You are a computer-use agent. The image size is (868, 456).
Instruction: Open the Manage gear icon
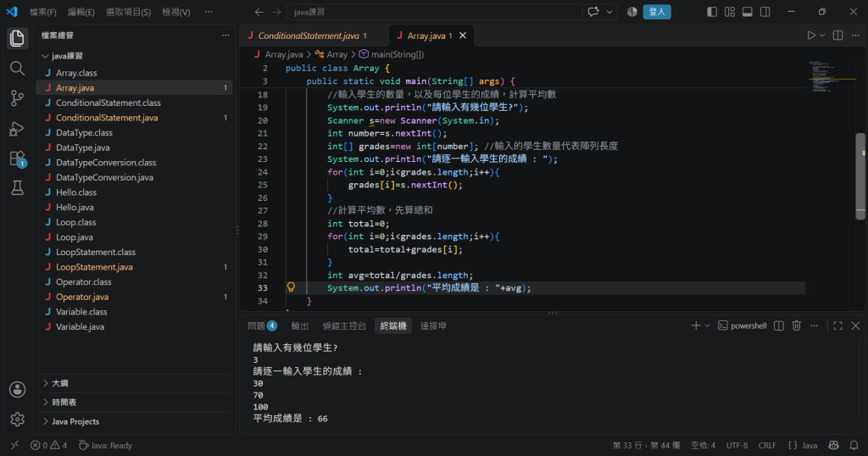coord(17,420)
